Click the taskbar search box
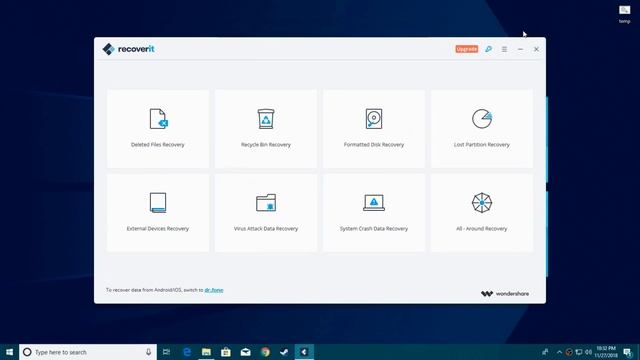Image resolution: width=640 pixels, height=360 pixels. [88, 352]
